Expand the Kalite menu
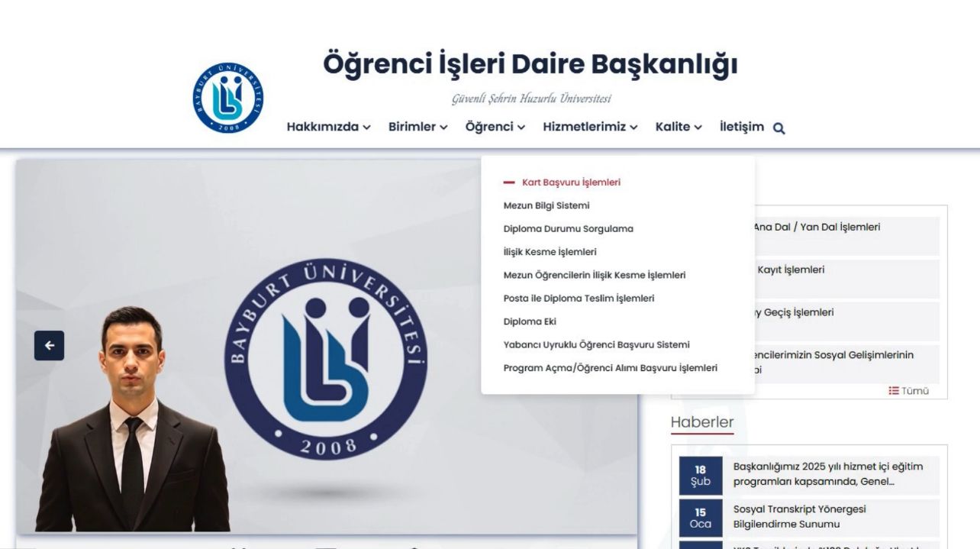 pos(679,127)
